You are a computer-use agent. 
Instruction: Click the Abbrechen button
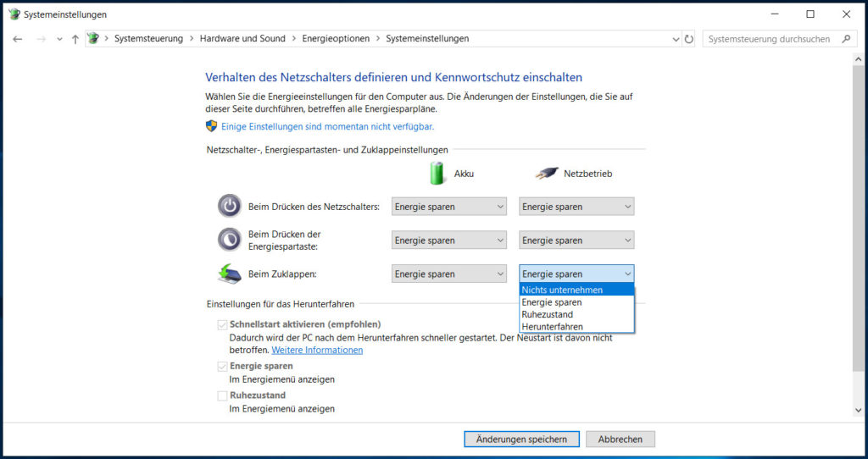click(620, 439)
